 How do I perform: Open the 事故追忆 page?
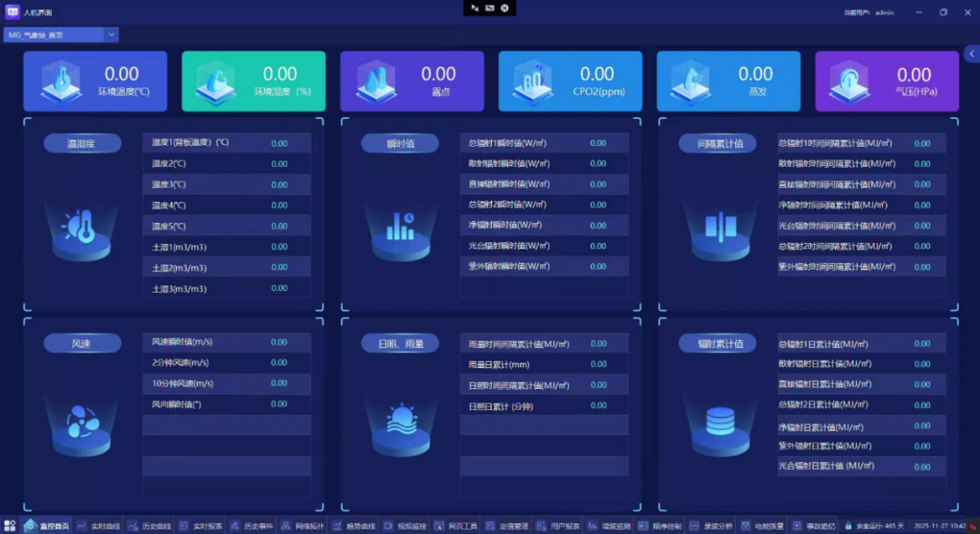(x=813, y=526)
